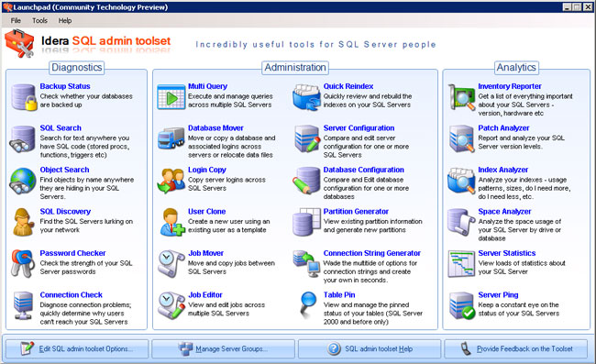This screenshot has height=364, width=596.
Task: Launch the Table Pin pushpin icon
Action: [307, 304]
